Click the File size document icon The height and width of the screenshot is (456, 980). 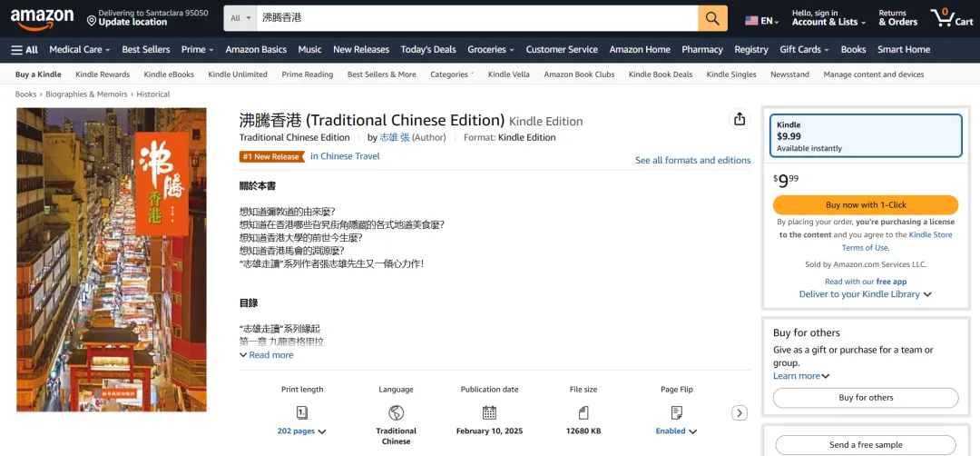583,412
